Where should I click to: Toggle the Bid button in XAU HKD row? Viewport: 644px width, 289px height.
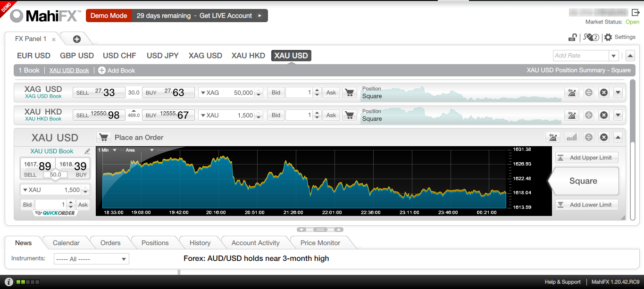coord(276,115)
